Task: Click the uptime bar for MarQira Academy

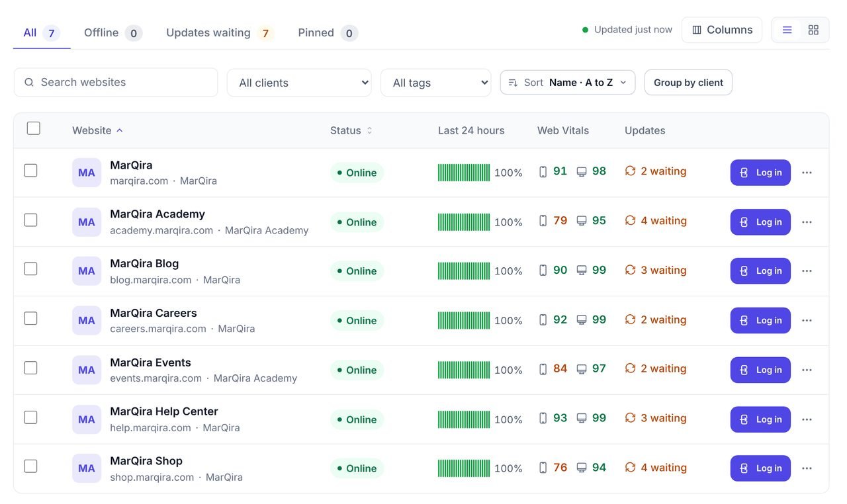Action: click(x=464, y=222)
